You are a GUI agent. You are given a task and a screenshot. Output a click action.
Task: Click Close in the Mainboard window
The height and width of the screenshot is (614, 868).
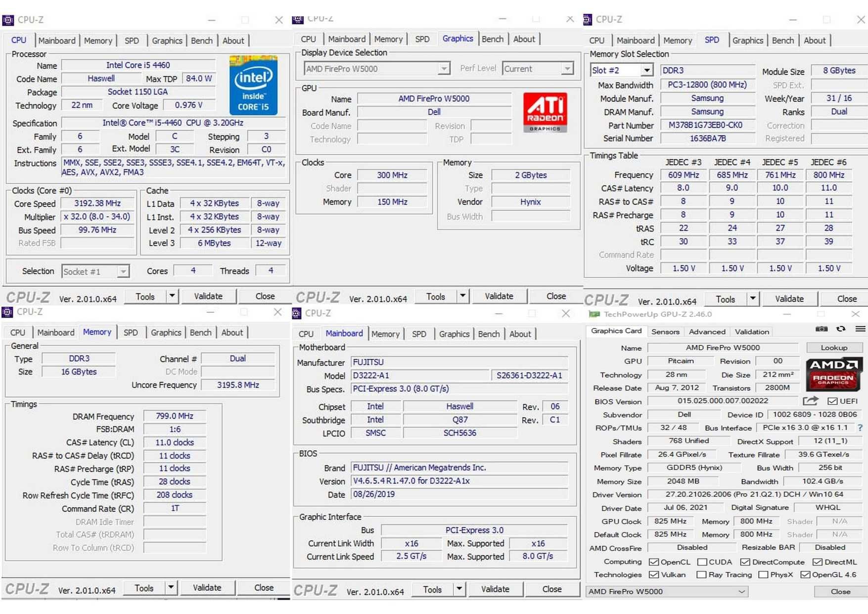[x=551, y=589]
